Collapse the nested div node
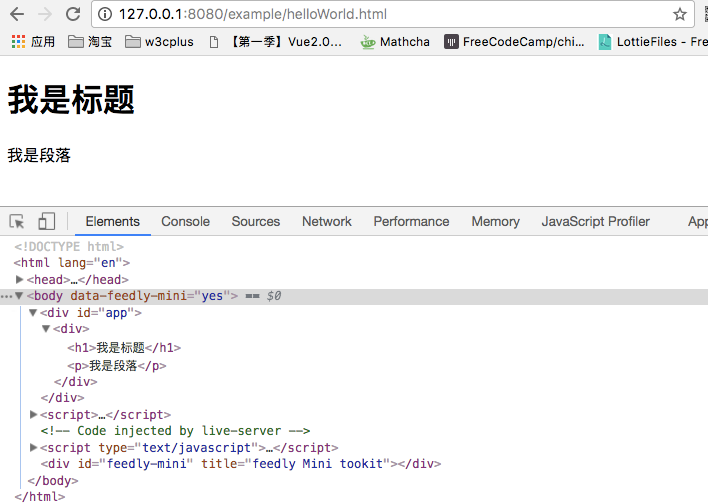This screenshot has width=708, height=504. click(46, 329)
